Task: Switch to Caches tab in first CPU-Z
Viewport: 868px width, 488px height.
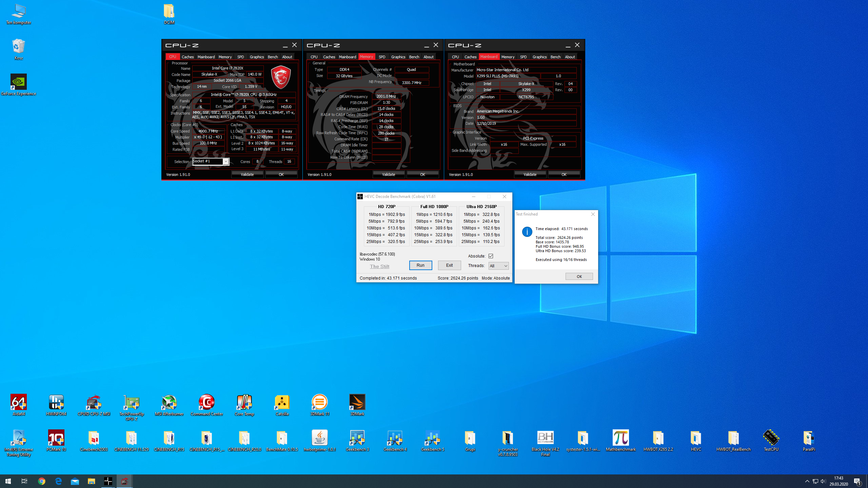Action: [188, 57]
